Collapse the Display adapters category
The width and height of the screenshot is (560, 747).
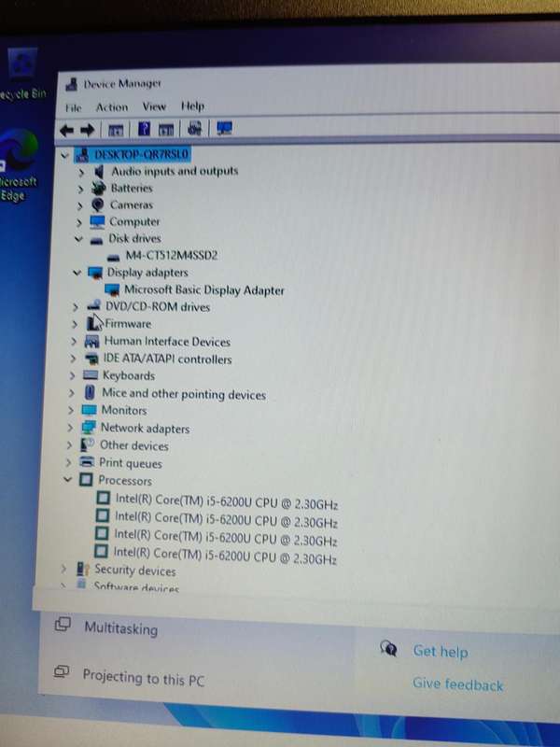(77, 273)
